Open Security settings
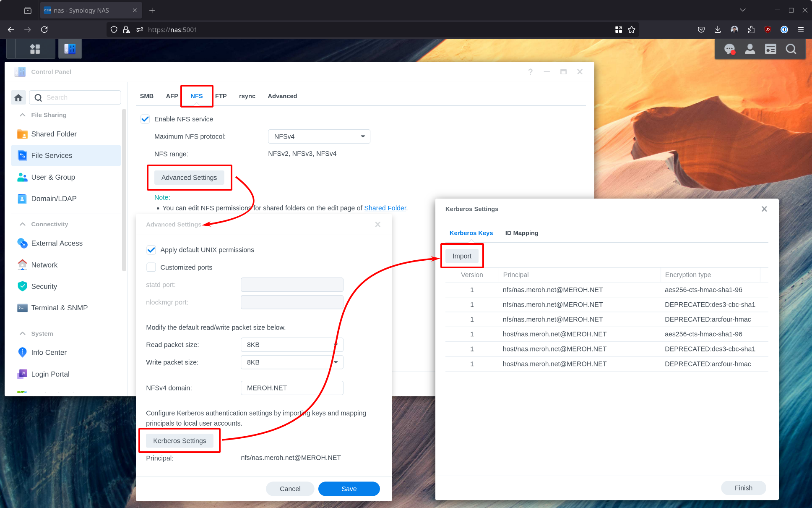The height and width of the screenshot is (508, 812). click(44, 286)
